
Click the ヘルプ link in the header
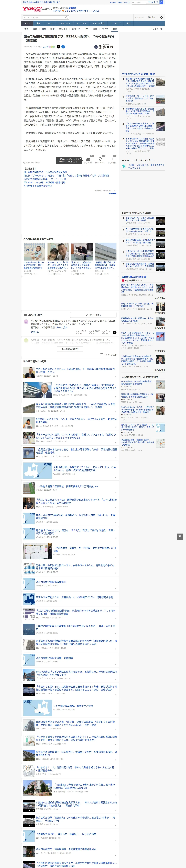click(127, 2)
